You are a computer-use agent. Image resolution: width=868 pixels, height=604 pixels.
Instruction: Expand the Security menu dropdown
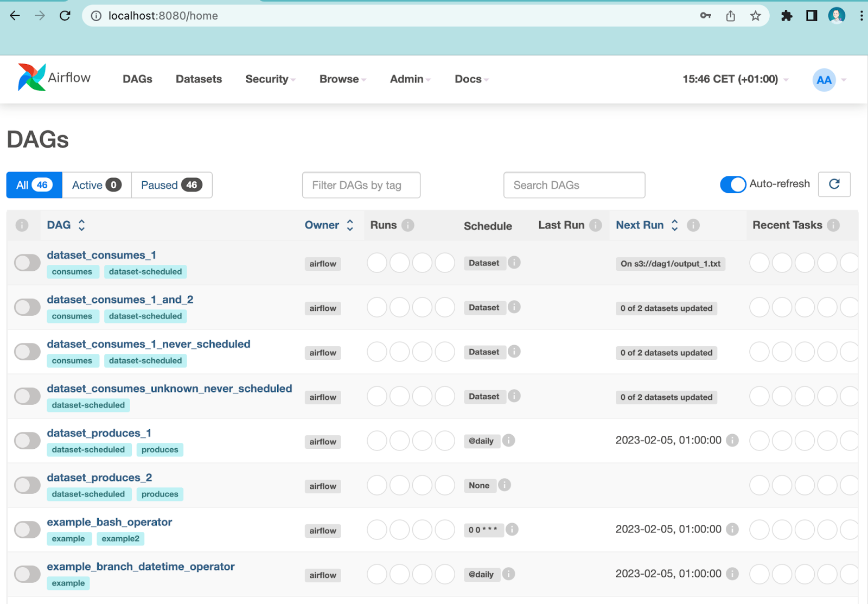(x=270, y=79)
